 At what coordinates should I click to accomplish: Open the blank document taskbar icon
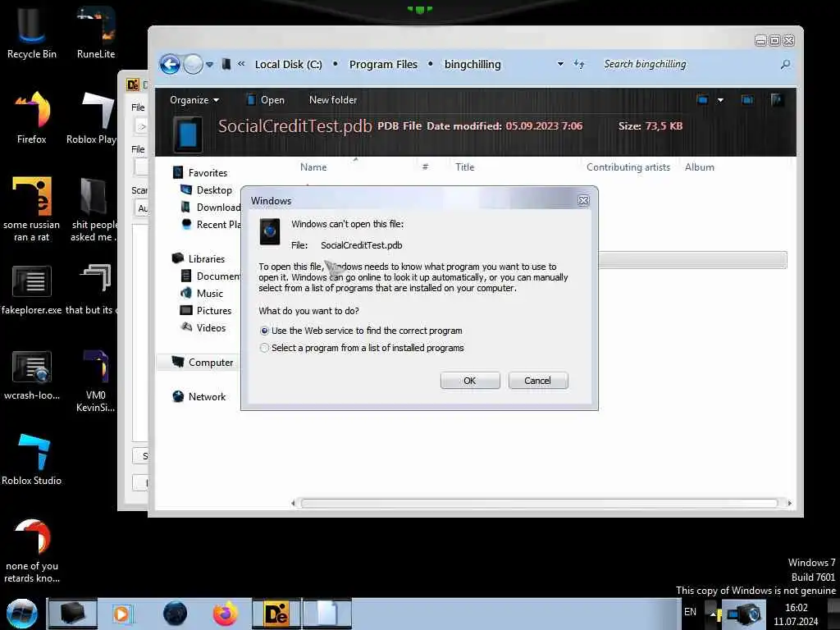point(326,614)
